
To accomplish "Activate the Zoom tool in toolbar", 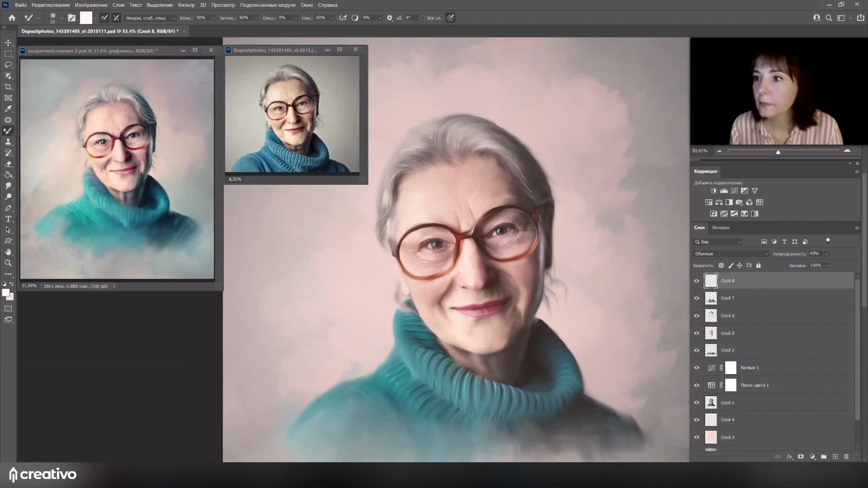I will point(8,263).
